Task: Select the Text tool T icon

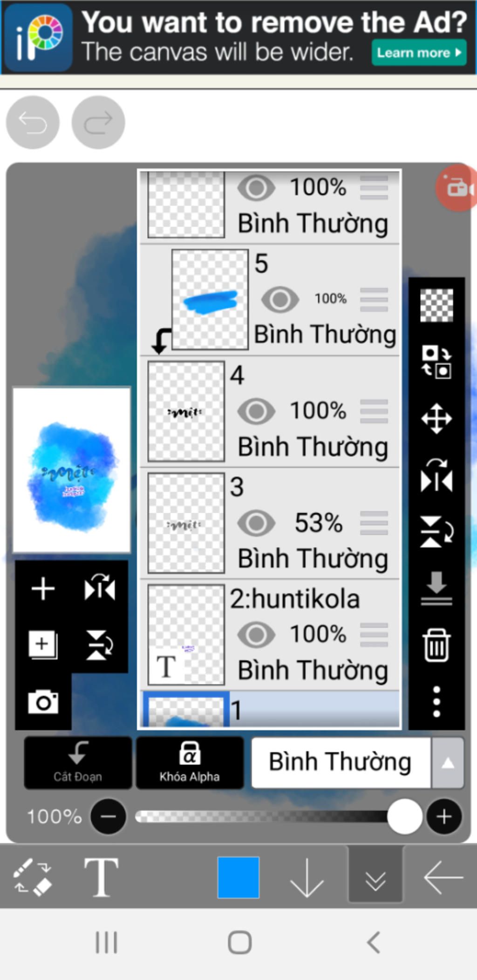Action: point(102,878)
